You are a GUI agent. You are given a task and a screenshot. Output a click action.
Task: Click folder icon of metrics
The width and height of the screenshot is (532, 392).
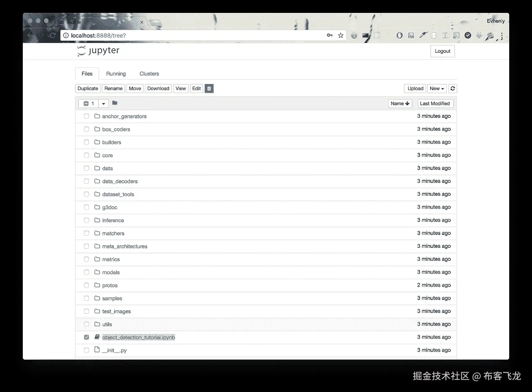click(x=97, y=259)
